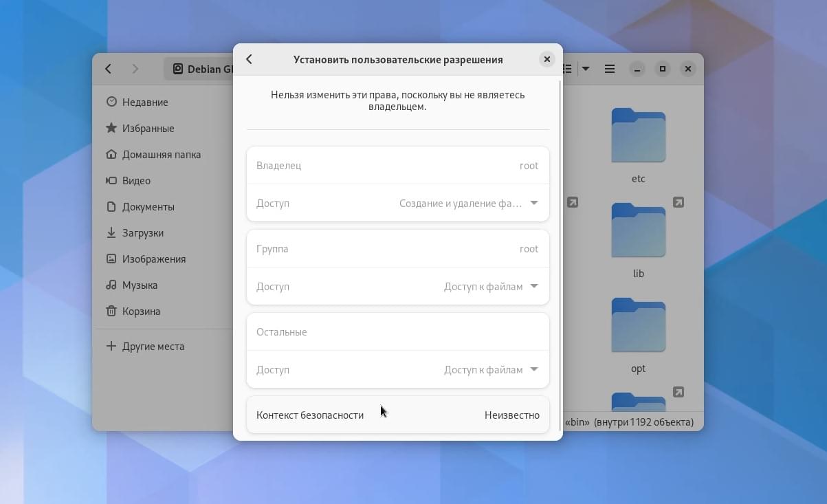This screenshot has height=504, width=827.
Task: Open the Изображения sidebar folder
Action: (163, 259)
